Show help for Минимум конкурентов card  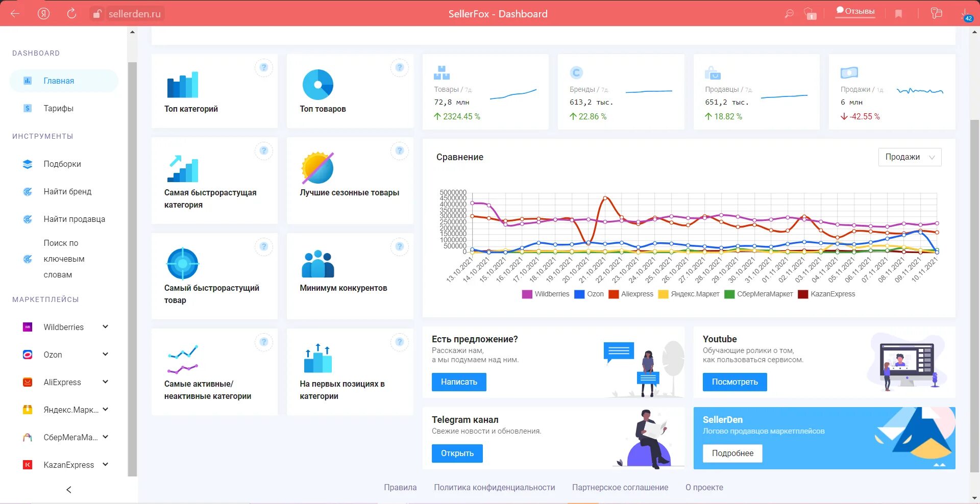[400, 246]
